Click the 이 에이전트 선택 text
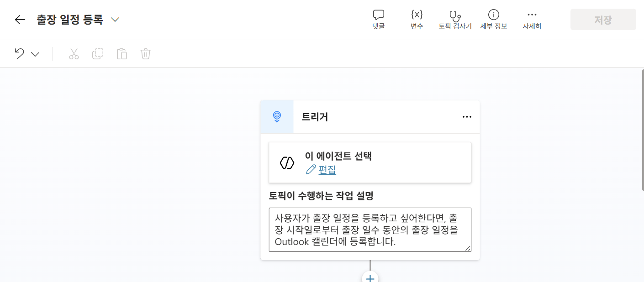The width and height of the screenshot is (644, 282). [x=338, y=156]
